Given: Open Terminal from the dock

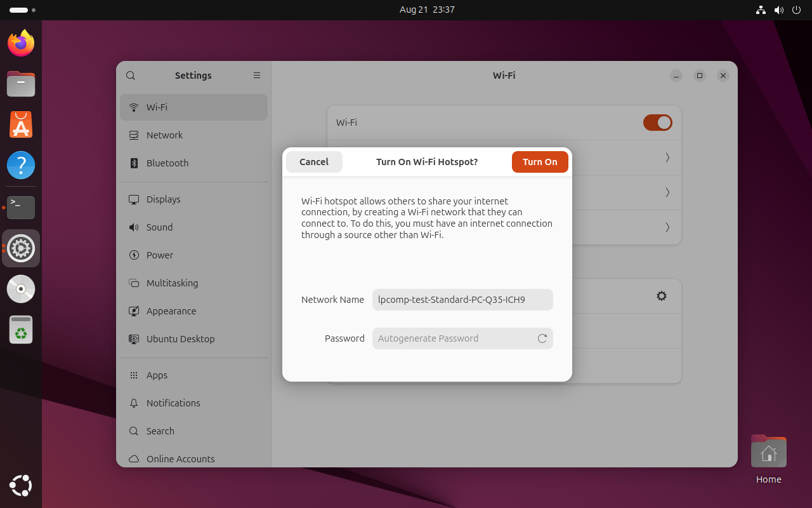Looking at the screenshot, I should (21, 208).
